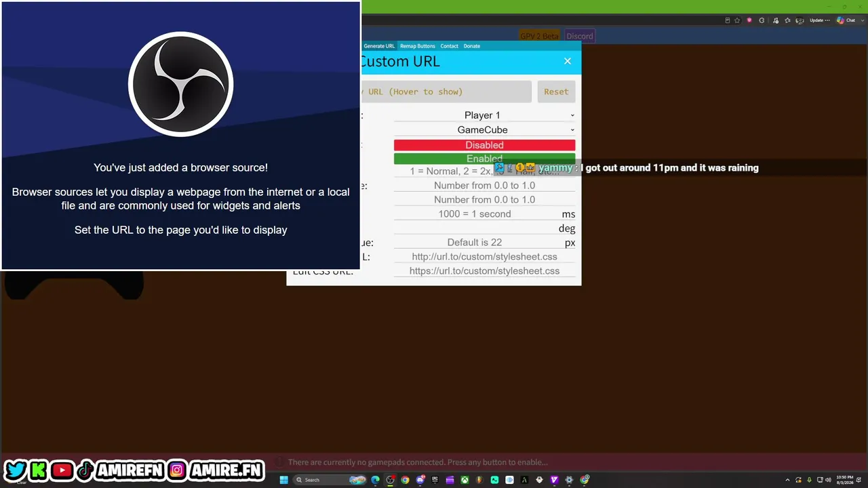
Task: Open the network display tray icon
Action: 820,480
